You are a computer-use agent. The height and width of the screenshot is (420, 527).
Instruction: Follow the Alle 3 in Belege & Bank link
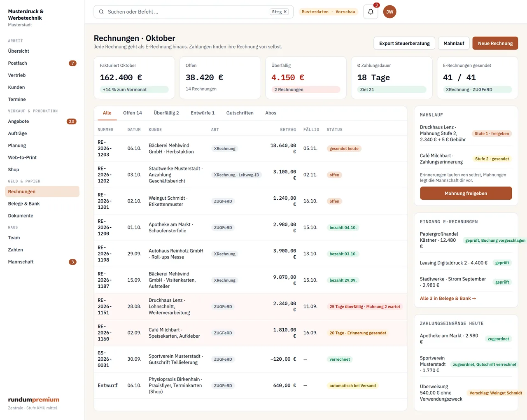tap(448, 299)
